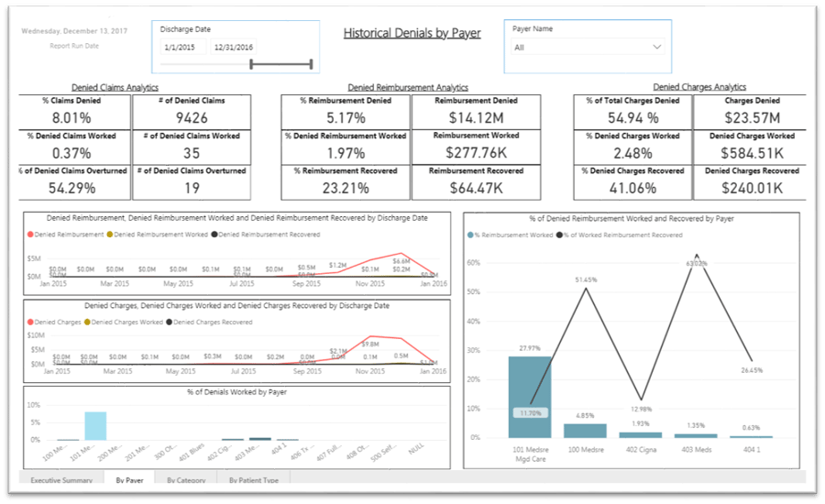
Task: Click the black Denied Charges Recovered legend marker
Action: [x=169, y=323]
